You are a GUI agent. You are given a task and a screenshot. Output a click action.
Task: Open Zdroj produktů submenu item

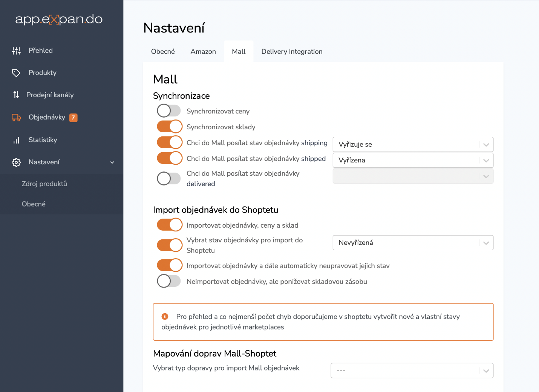point(44,184)
